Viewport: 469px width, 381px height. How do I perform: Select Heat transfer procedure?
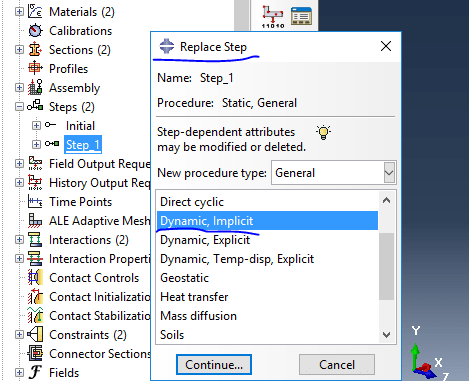267,297
